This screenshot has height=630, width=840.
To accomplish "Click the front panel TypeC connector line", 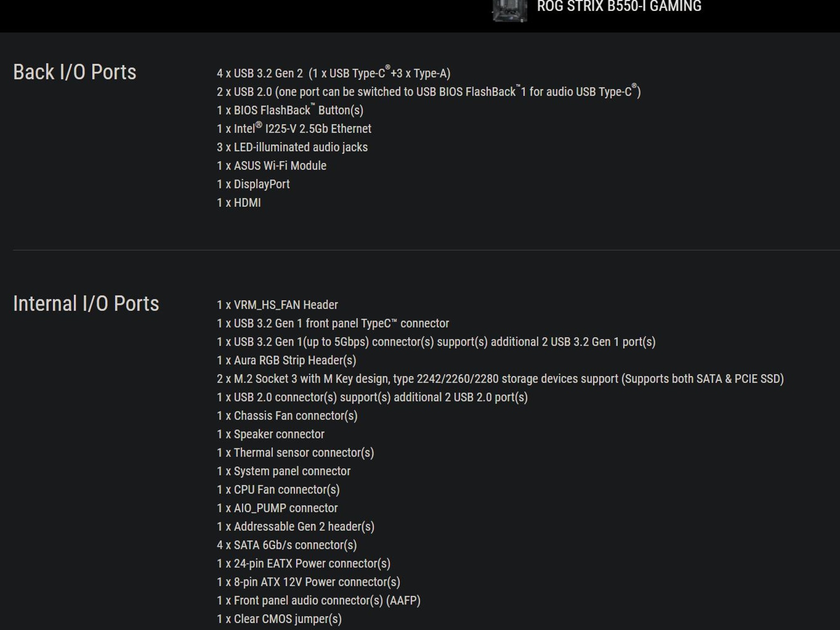I will [333, 323].
